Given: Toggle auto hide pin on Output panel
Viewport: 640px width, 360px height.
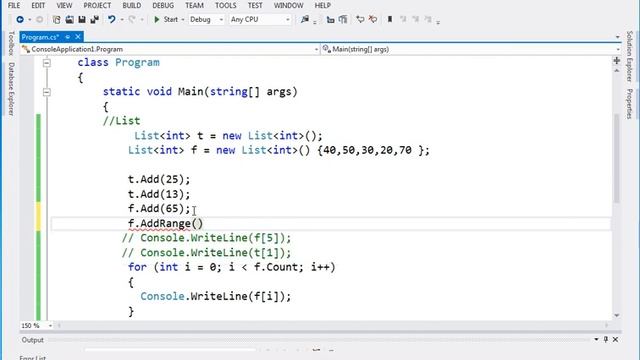Looking at the screenshot, I should click(x=606, y=339).
